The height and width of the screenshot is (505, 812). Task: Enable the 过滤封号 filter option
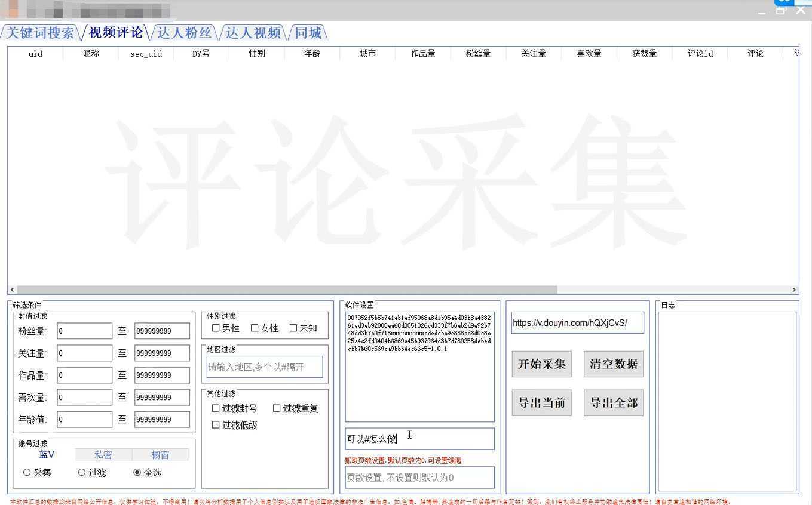pos(216,408)
